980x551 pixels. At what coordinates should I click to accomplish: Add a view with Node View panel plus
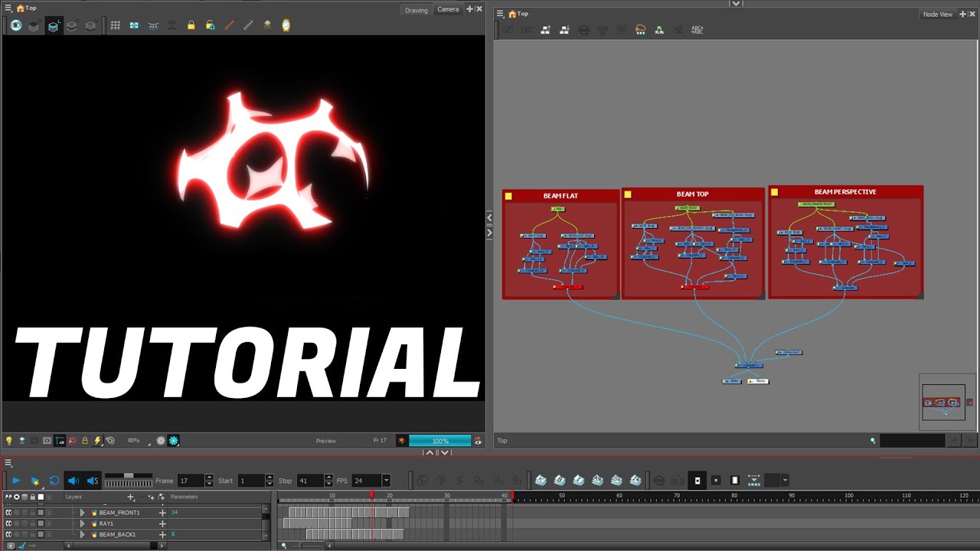tap(963, 15)
